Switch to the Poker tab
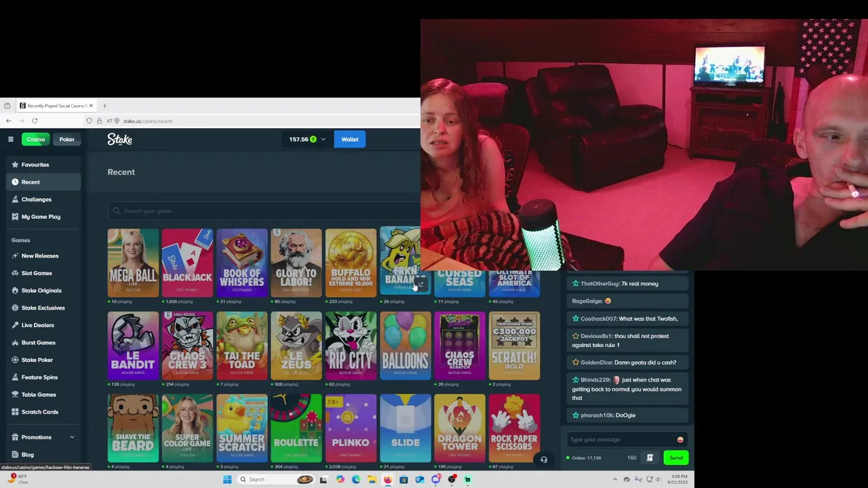The image size is (868, 488). [66, 140]
